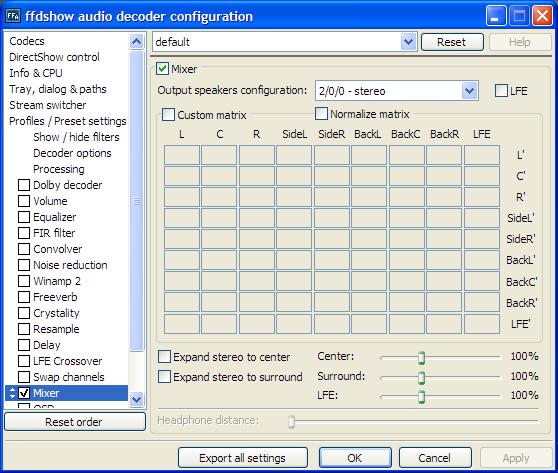Click Export all settings button
558x473 pixels.
[243, 458]
